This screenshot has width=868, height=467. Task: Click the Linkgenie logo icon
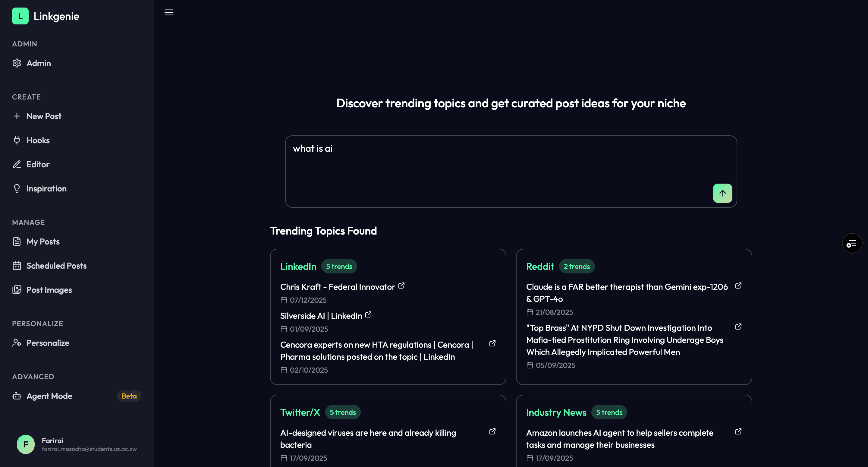(20, 16)
